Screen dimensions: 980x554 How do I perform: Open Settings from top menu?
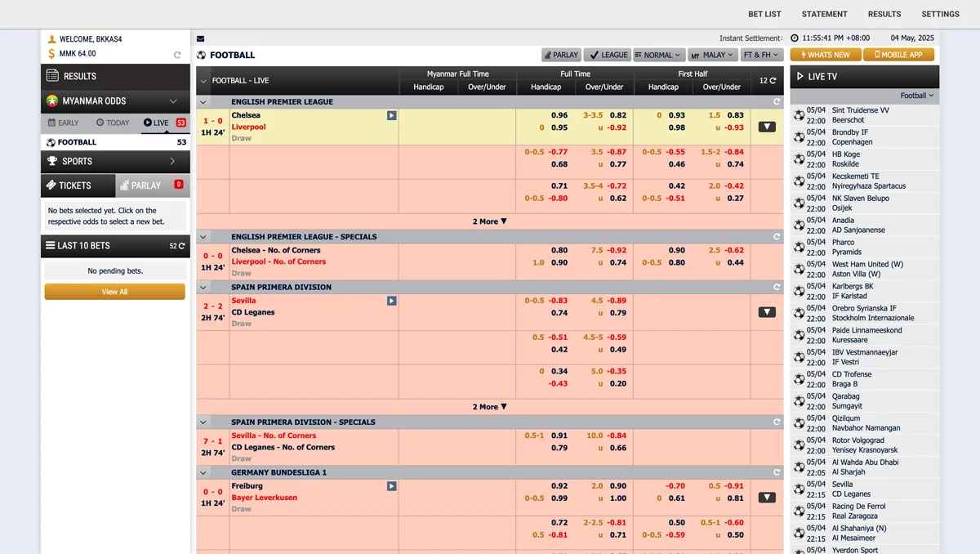point(940,14)
